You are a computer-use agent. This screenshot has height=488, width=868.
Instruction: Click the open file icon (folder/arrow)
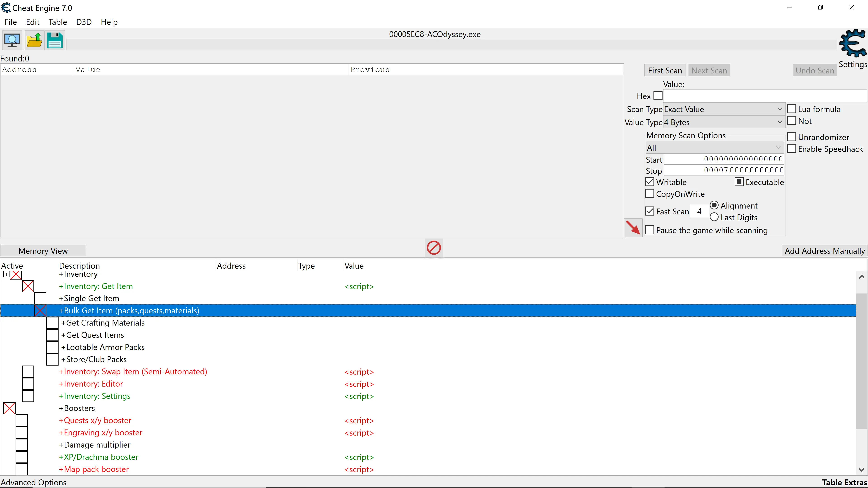coord(34,40)
